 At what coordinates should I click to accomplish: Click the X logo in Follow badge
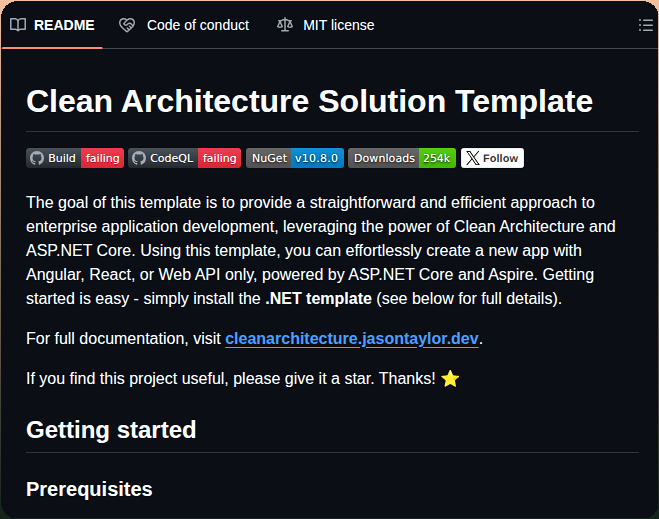473,158
